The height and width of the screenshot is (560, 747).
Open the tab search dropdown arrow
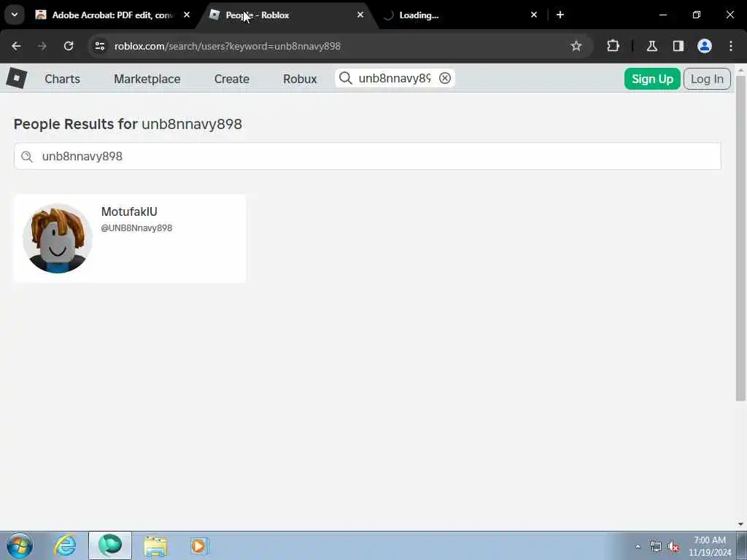[15, 15]
